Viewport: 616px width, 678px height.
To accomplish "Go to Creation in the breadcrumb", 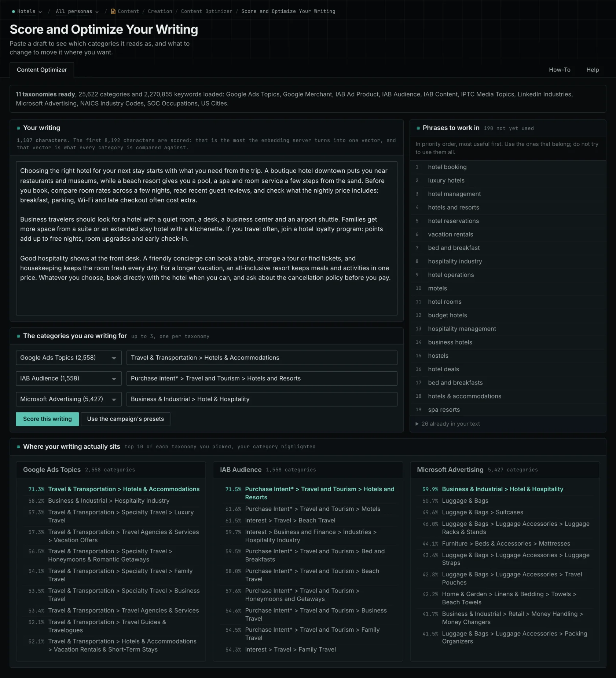I will pos(160,11).
